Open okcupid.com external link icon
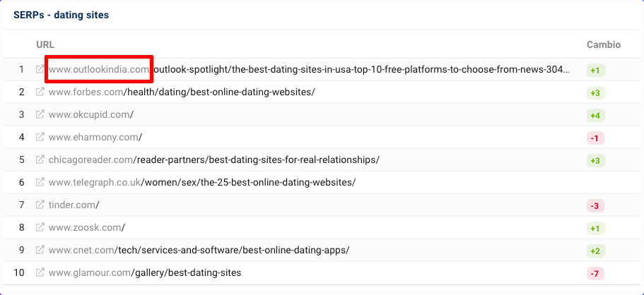The width and height of the screenshot is (644, 295). click(x=40, y=114)
